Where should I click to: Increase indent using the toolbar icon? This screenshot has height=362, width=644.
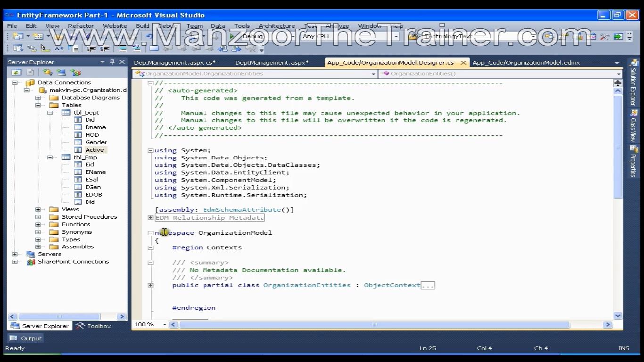pos(105,48)
